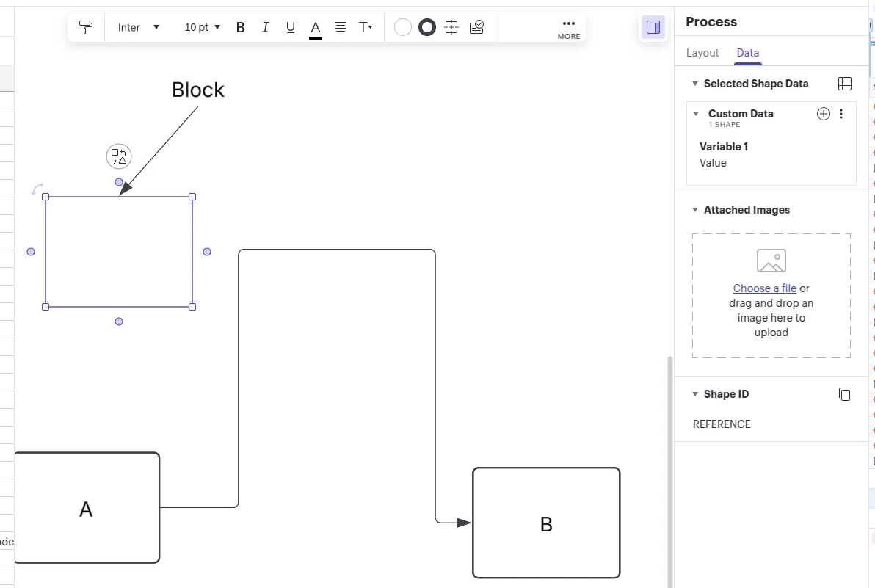Click the action checkmark icon in toolbar
Screen dimensions: 875x588
pos(476,27)
